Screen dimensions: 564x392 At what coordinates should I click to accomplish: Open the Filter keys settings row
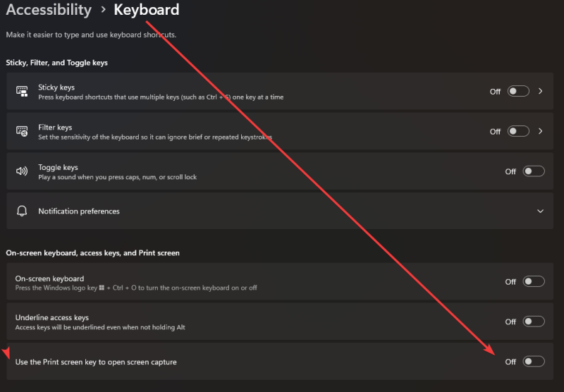pyautogui.click(x=211, y=132)
